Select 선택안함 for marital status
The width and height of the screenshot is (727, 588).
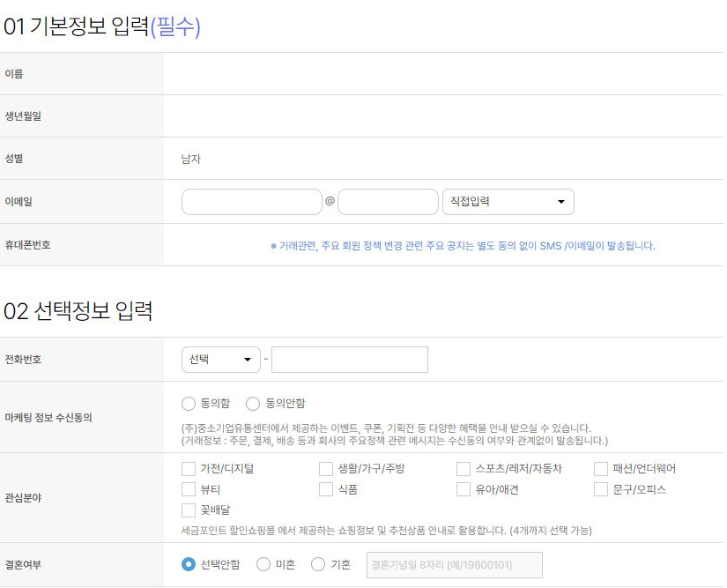(187, 564)
